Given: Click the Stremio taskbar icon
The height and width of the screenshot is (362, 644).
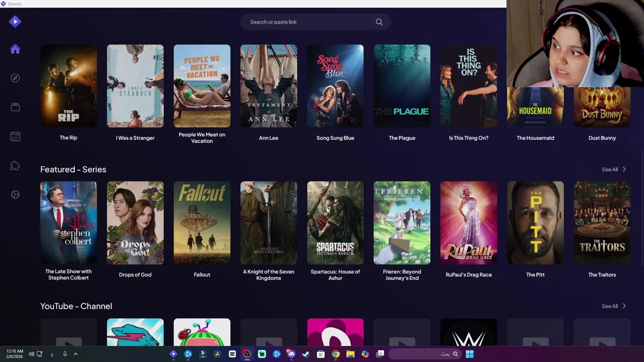Looking at the screenshot, I should (173, 354).
